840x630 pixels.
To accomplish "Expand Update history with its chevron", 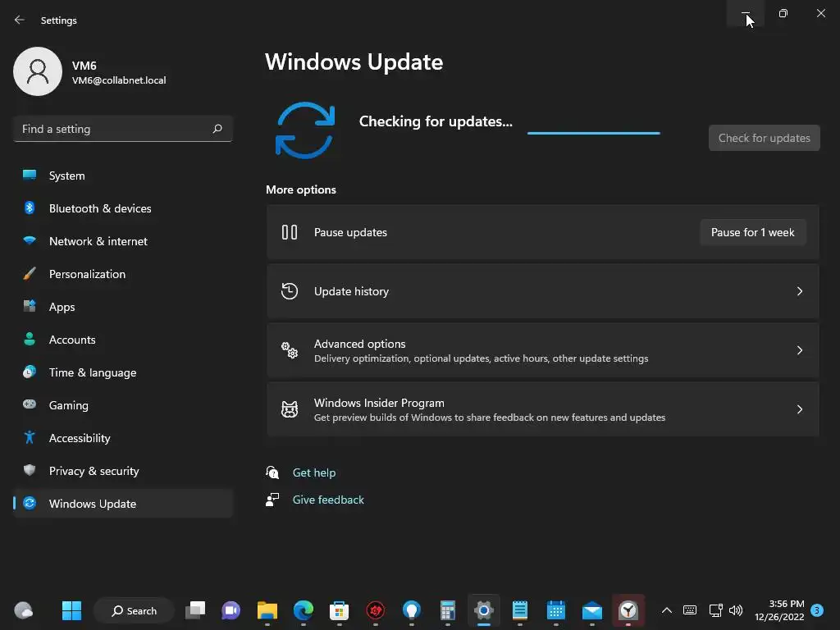I will click(x=799, y=291).
